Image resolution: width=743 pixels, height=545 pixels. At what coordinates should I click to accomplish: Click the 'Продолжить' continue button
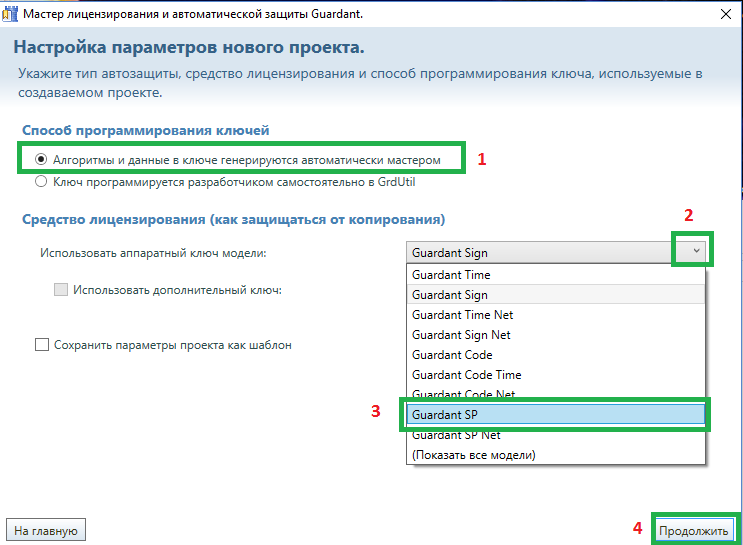click(x=695, y=530)
